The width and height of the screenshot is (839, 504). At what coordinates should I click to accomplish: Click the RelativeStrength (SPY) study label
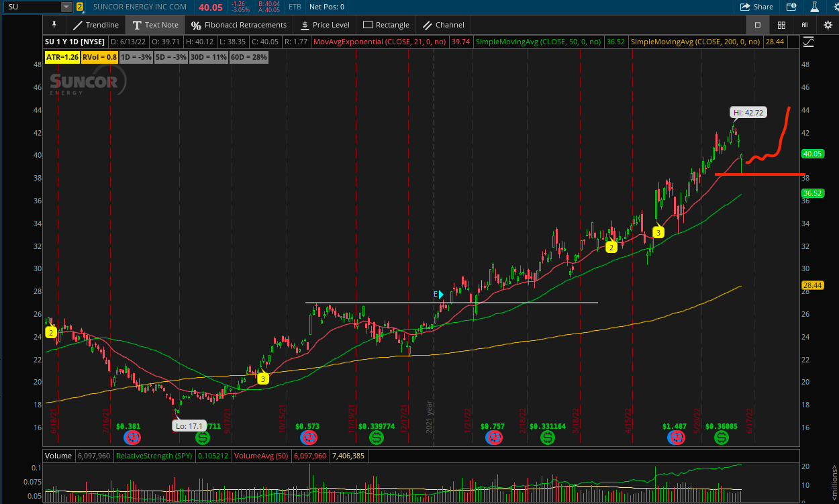[x=155, y=456]
